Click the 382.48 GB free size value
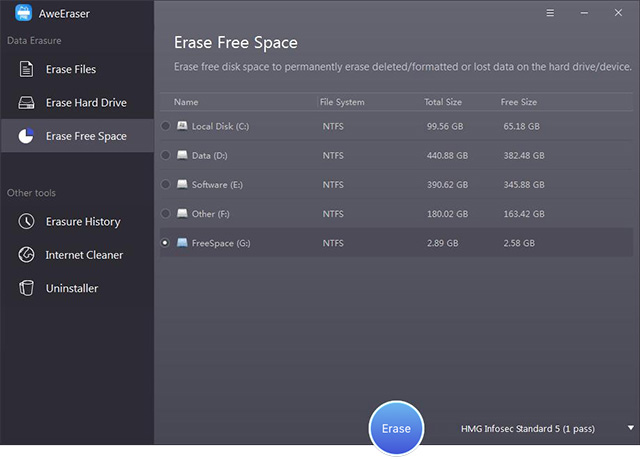The height and width of the screenshot is (459, 640). click(x=524, y=155)
